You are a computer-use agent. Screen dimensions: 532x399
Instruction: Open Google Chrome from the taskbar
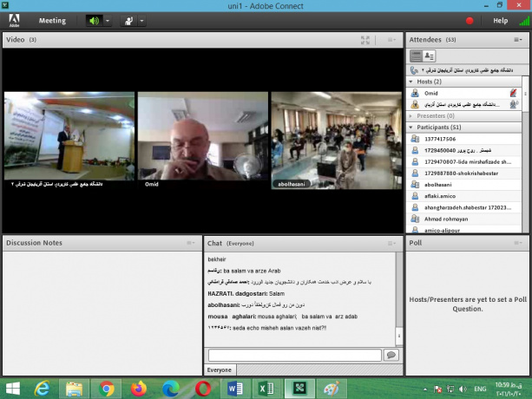tap(107, 388)
